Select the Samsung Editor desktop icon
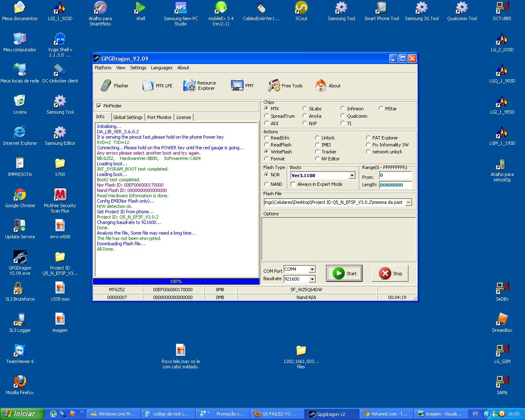Viewport: 525px width, 420px height. [60, 136]
